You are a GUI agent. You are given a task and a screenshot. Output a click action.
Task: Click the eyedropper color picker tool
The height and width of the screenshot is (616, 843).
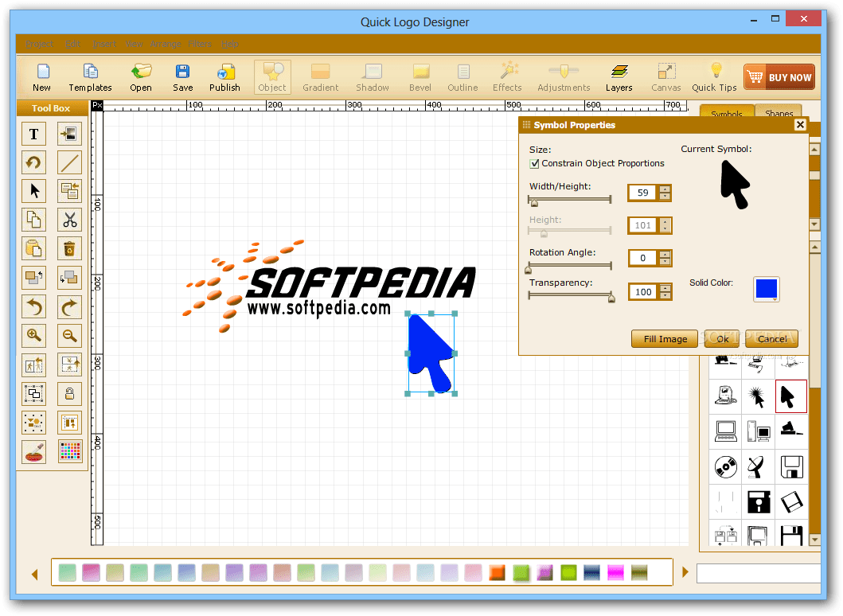34,452
